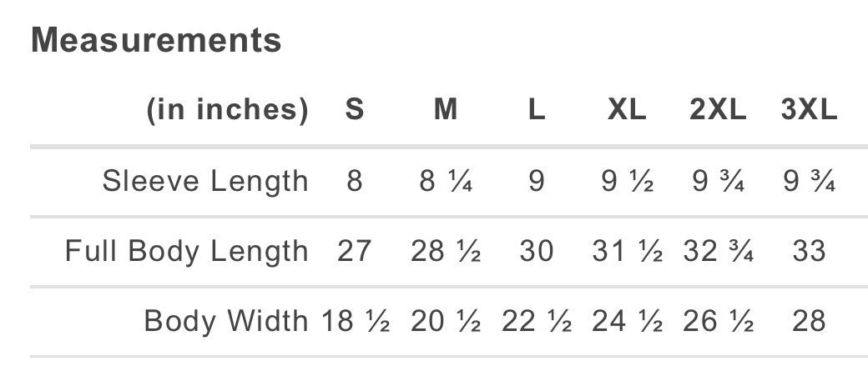Click the Sleeve Length row label

point(204,182)
